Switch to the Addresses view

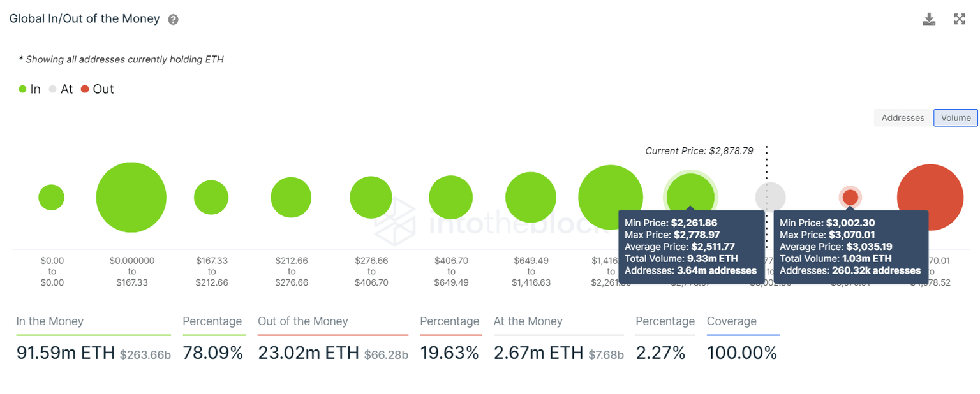click(x=902, y=118)
